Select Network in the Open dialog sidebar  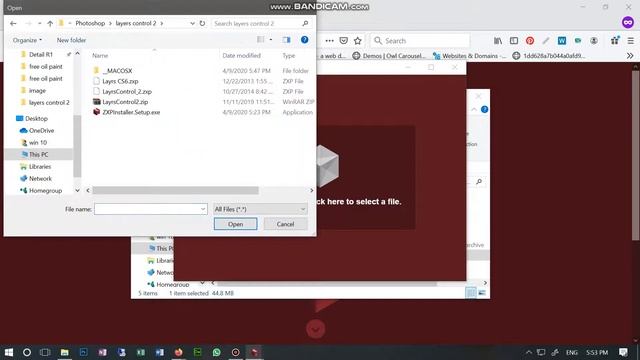40,178
